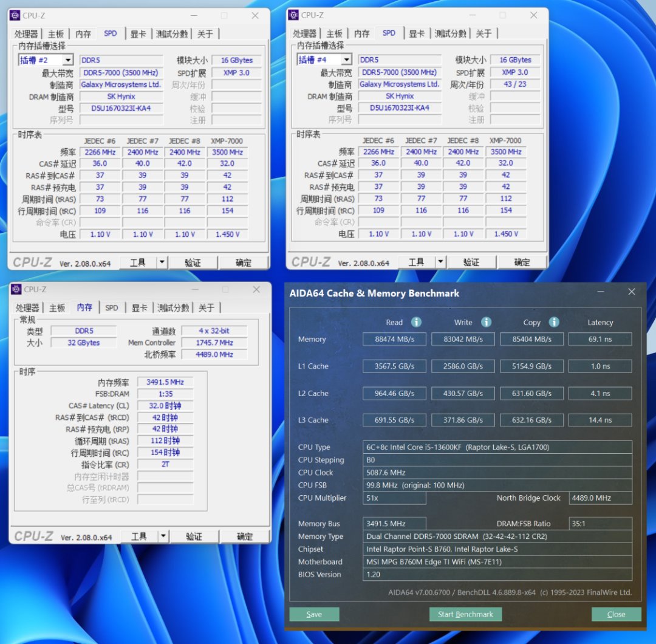Click Memory Write value 83042 MB/s

click(x=463, y=339)
